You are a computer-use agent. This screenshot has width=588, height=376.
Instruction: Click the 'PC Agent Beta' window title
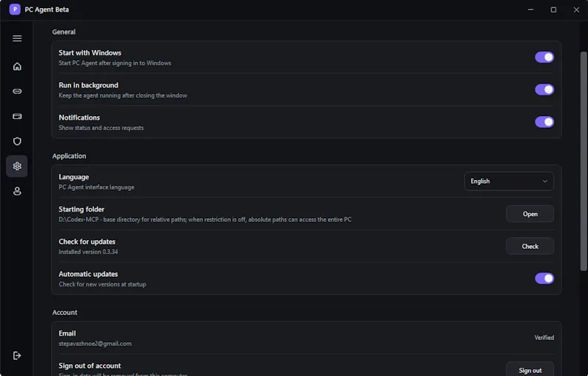[46, 10]
